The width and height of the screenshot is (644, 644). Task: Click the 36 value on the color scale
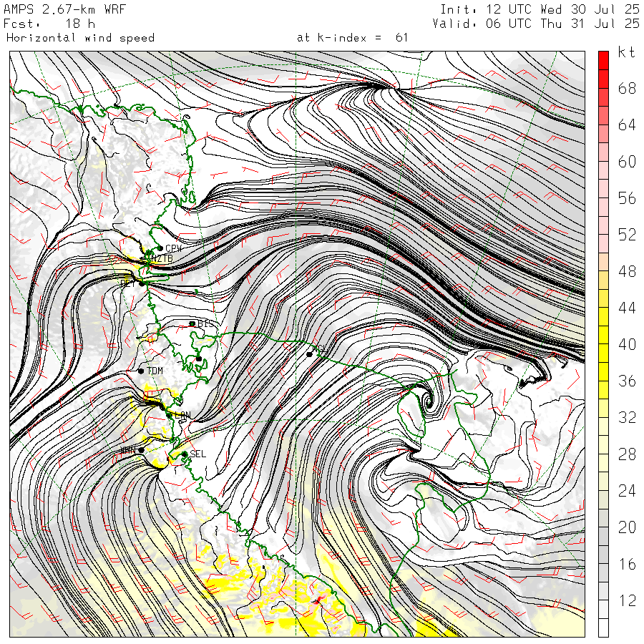tap(627, 381)
